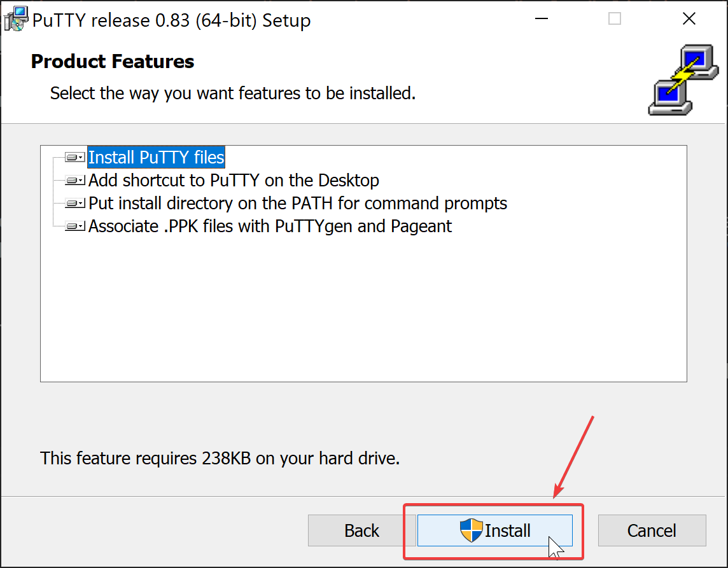Image resolution: width=728 pixels, height=568 pixels.
Task: Minimize the PuTTY Setup window
Action: pos(541,19)
